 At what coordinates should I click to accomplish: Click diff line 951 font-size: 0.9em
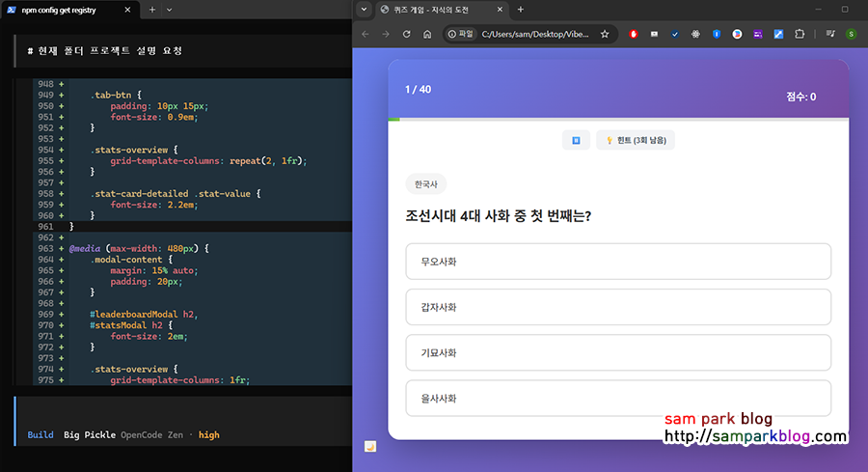coord(193,117)
